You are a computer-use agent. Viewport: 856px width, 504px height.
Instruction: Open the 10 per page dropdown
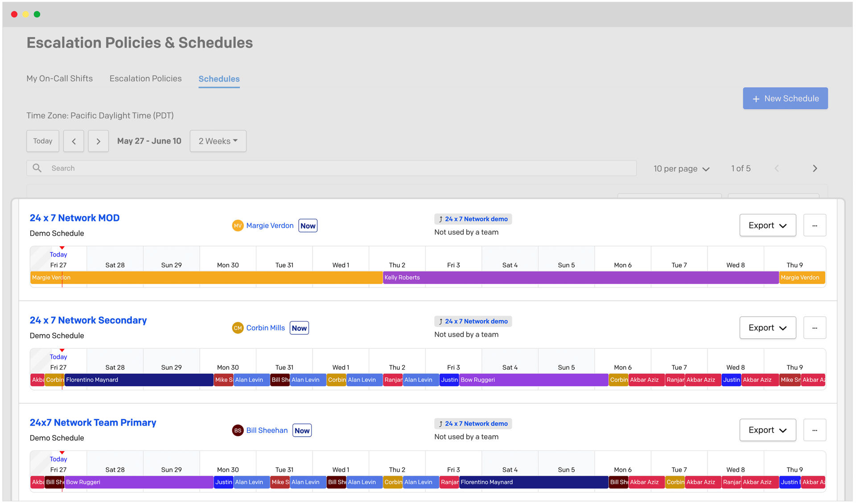pos(681,169)
